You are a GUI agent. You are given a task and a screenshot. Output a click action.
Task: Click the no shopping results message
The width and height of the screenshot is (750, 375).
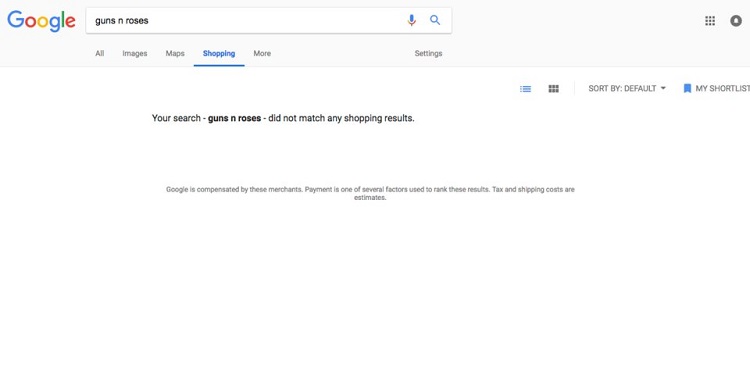[x=283, y=118]
